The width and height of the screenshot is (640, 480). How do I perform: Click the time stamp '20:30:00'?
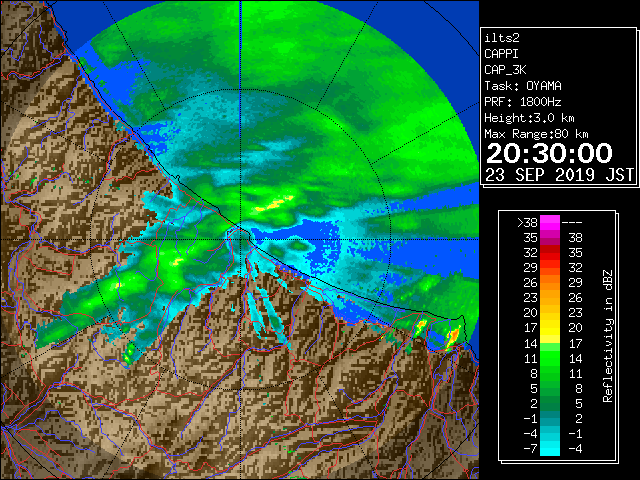coord(549,153)
